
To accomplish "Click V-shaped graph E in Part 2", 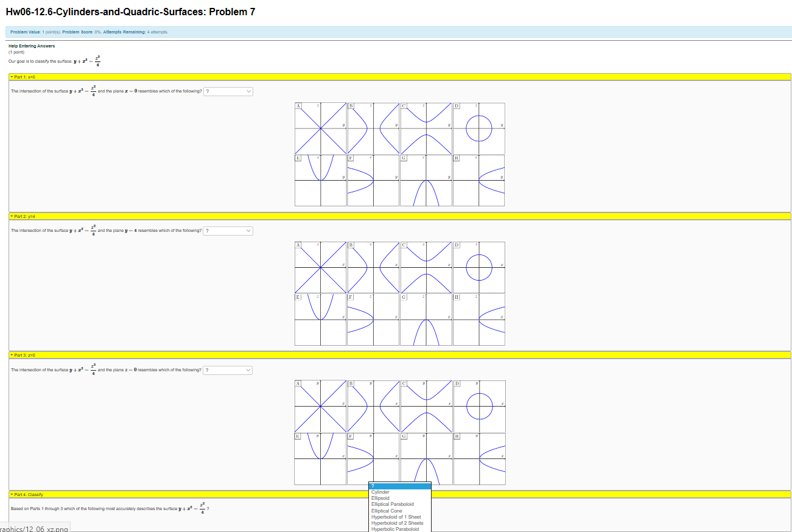I will pos(320,320).
